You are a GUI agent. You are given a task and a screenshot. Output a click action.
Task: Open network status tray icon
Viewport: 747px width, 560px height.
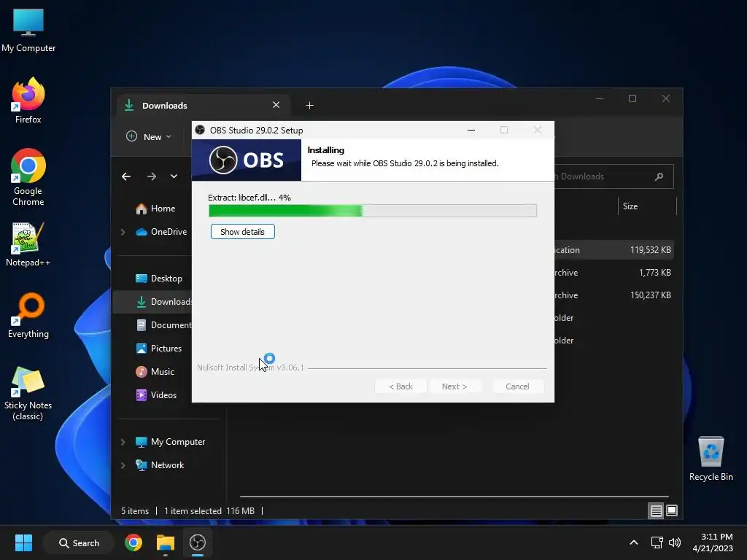point(657,542)
